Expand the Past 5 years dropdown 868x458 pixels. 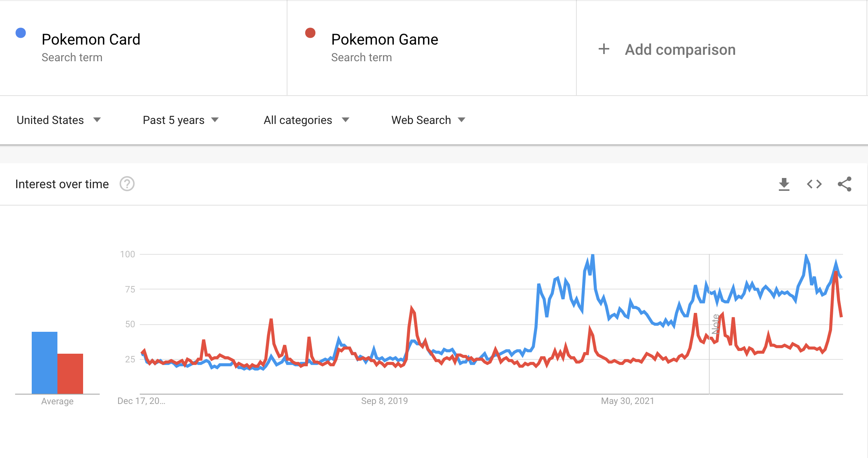(x=181, y=120)
